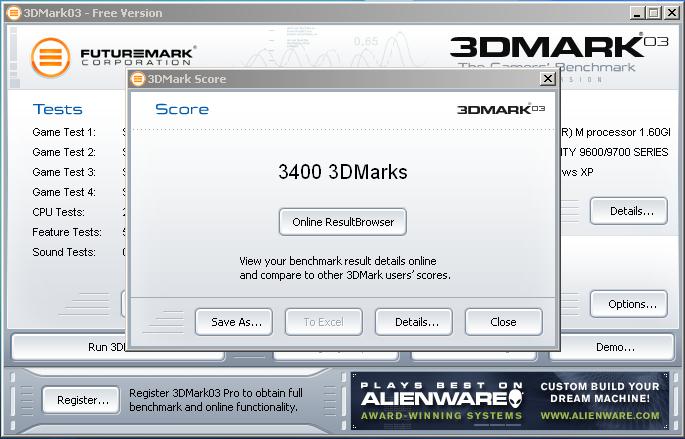
Task: Register 3DMark03 Pro via Register button
Action: (81, 400)
